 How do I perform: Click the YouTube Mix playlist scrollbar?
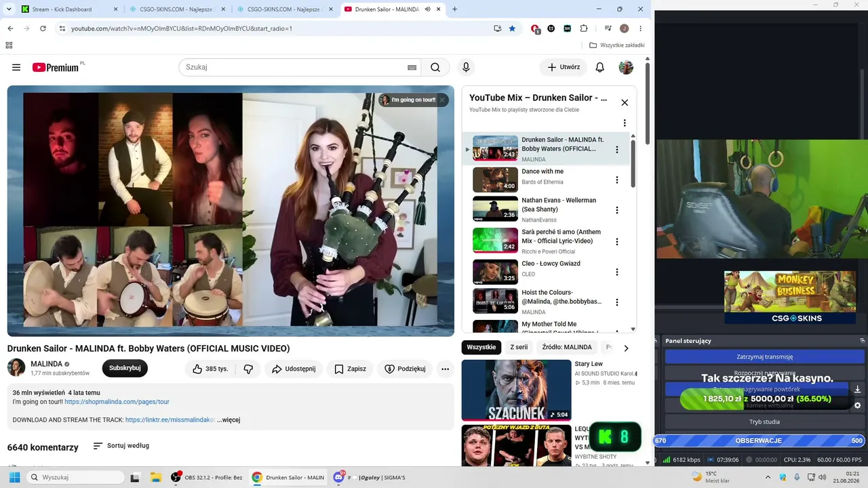pyautogui.click(x=633, y=163)
